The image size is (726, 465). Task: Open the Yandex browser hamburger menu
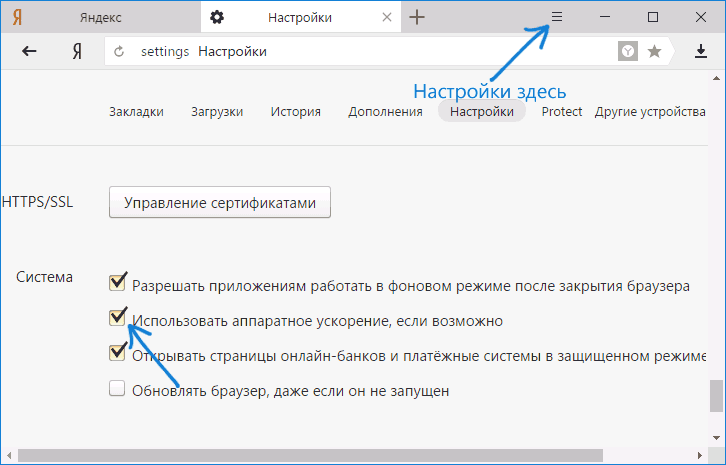558,17
